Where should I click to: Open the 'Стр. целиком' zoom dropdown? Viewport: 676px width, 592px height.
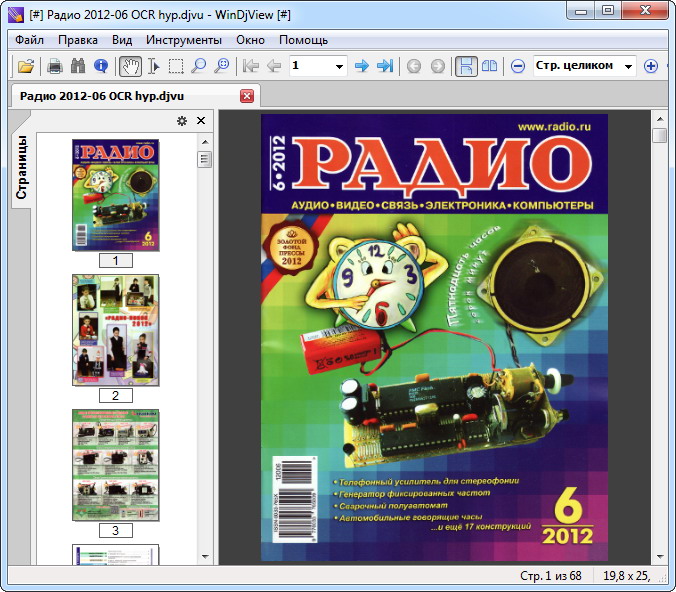629,67
